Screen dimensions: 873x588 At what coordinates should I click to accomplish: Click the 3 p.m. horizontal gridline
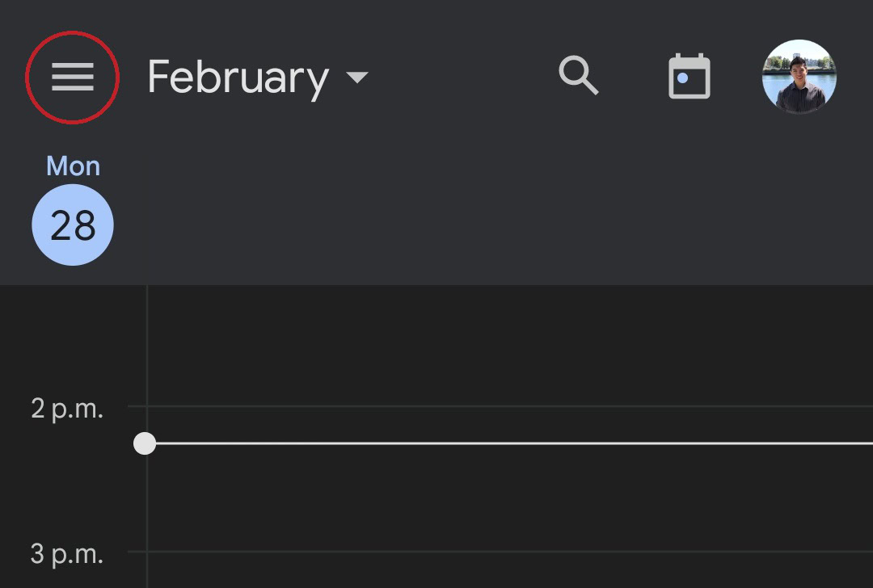click(x=509, y=552)
